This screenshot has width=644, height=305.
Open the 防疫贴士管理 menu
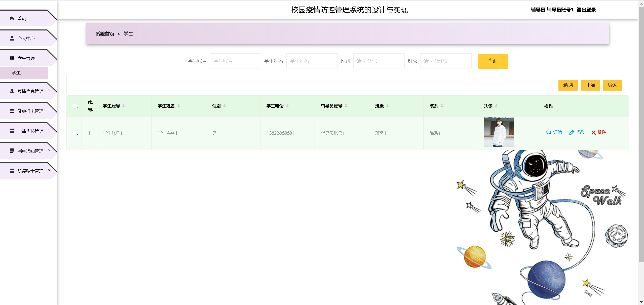tap(30, 171)
